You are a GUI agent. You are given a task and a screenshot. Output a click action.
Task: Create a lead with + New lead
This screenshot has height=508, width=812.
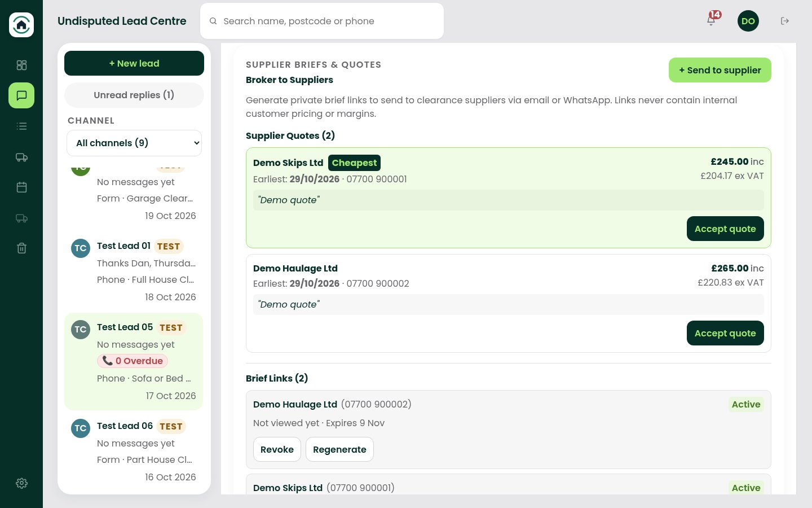click(x=134, y=63)
